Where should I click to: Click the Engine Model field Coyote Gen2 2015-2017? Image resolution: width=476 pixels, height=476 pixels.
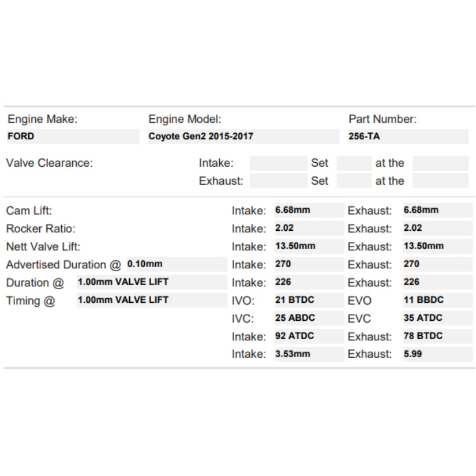[x=243, y=137]
